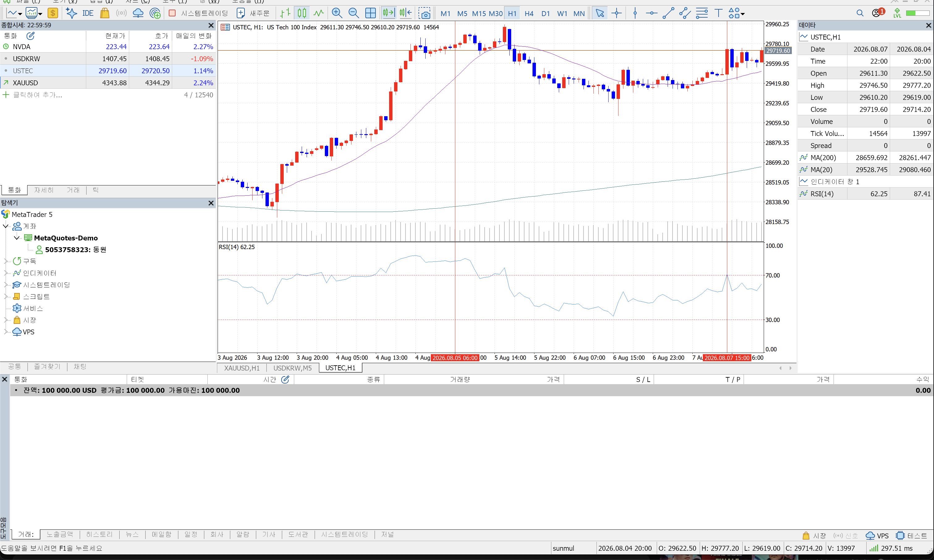Click 클릭하여 추가 to add symbol
Viewport: 934px width, 560px height.
pos(37,95)
